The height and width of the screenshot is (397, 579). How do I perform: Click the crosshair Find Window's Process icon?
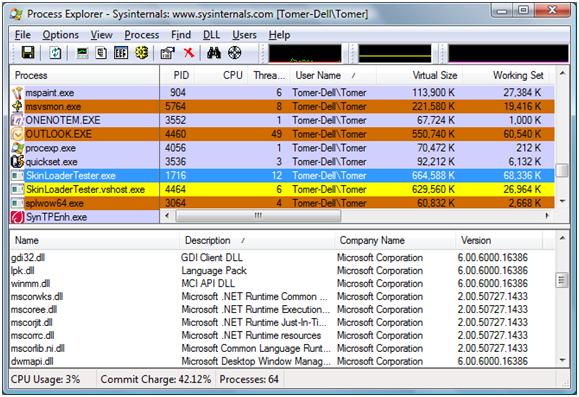[234, 53]
